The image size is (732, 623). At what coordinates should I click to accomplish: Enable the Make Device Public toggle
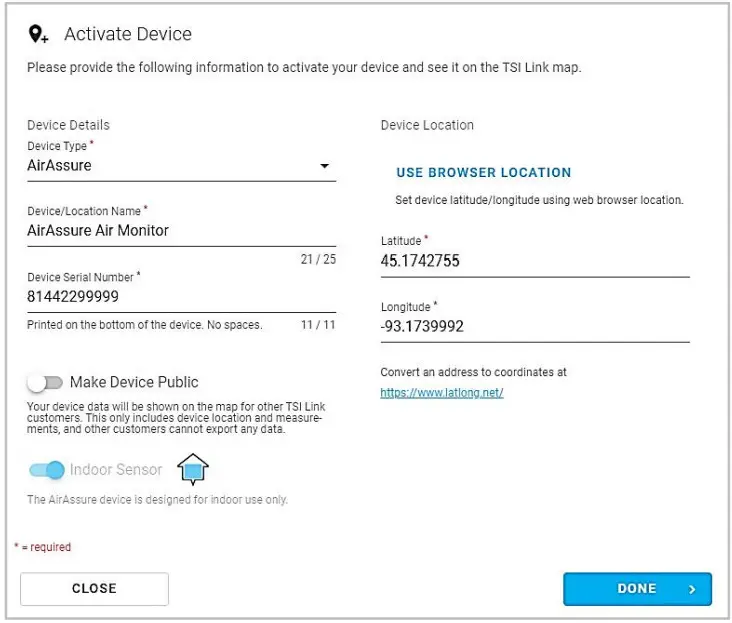(x=46, y=382)
